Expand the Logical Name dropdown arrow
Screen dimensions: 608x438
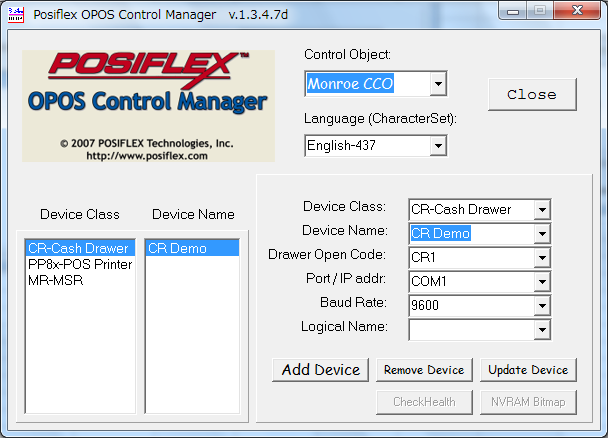542,330
